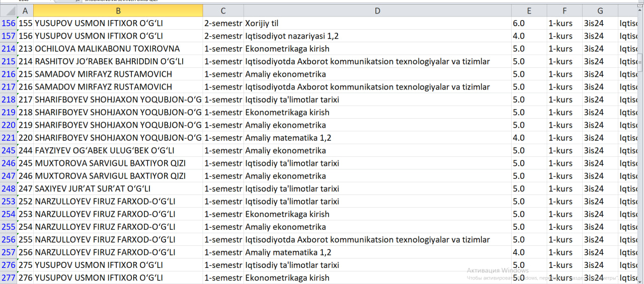Image resolution: width=644 pixels, height=284 pixels.
Task: Click the 4.0 grade in row 157
Action: point(529,36)
